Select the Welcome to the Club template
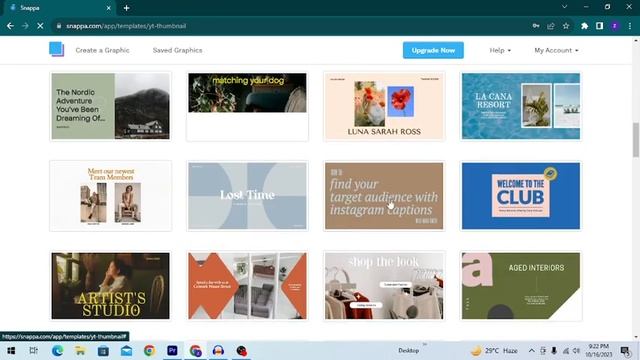This screenshot has width=640, height=360. pos(521,196)
